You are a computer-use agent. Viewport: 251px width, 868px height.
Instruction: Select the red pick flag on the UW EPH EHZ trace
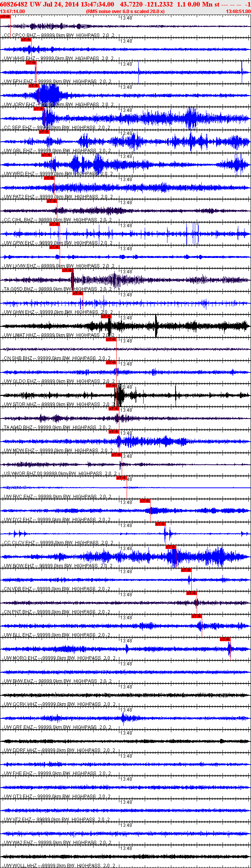tap(31, 63)
